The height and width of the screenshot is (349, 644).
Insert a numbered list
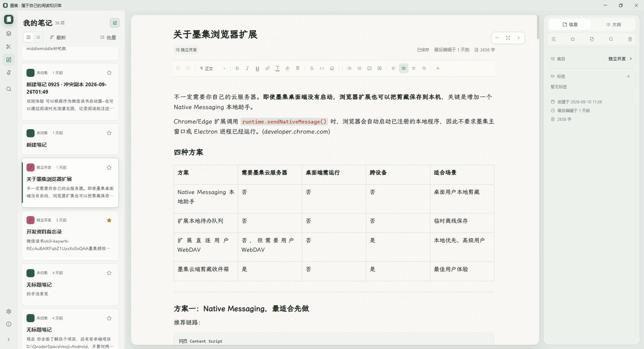click(359, 68)
